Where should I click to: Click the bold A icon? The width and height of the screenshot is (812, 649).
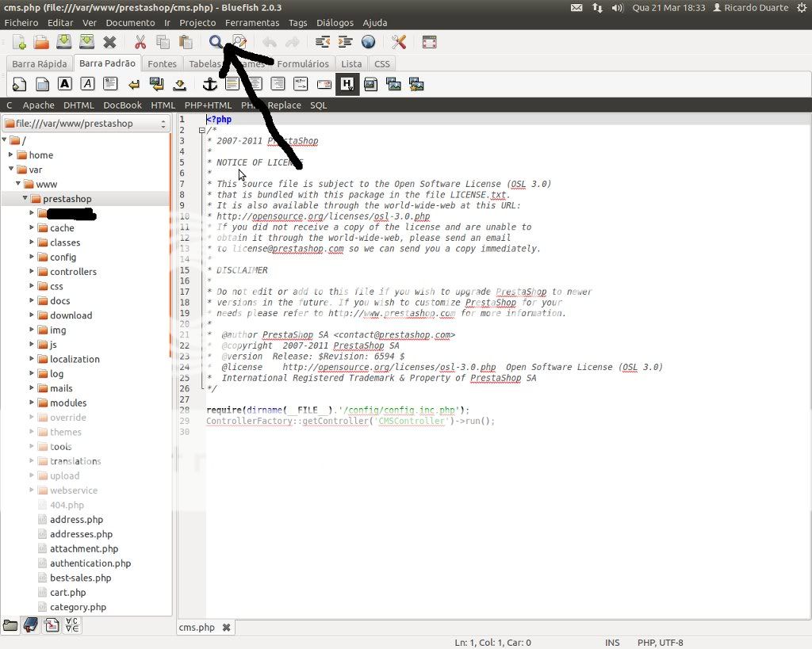[65, 84]
